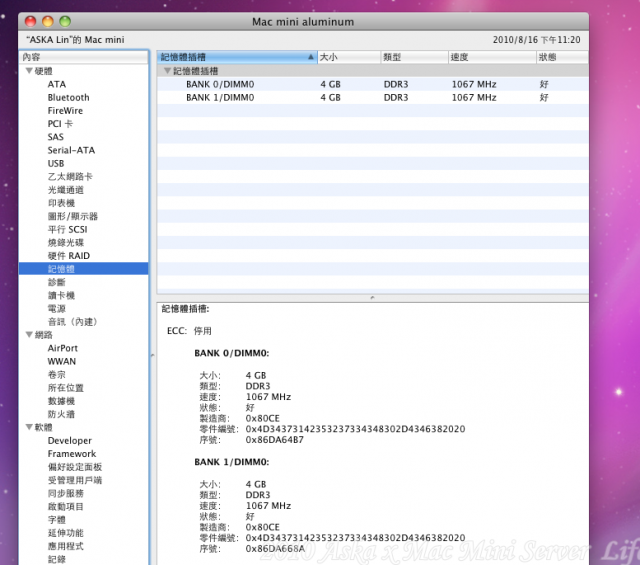The height and width of the screenshot is (565, 640).
Task: Minimize the window with yellow button
Action: tap(48, 21)
